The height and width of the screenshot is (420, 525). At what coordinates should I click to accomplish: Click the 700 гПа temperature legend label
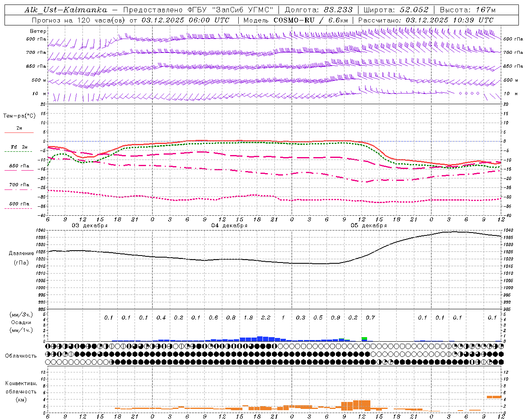[x=19, y=185]
